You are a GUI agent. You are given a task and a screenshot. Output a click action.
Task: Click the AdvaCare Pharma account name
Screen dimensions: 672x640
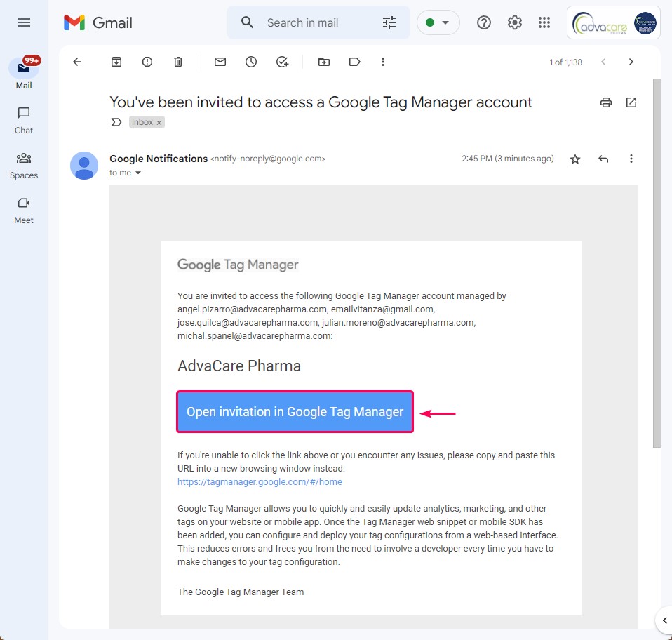coord(239,366)
